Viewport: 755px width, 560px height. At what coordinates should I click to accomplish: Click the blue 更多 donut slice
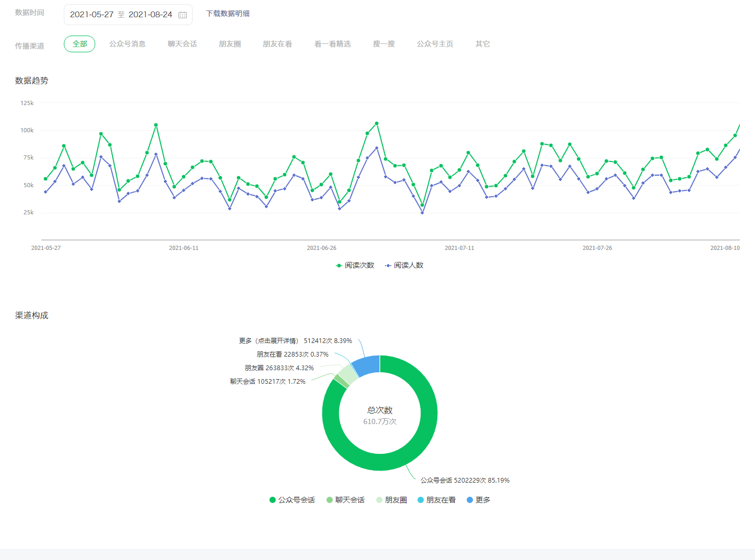coord(367,364)
